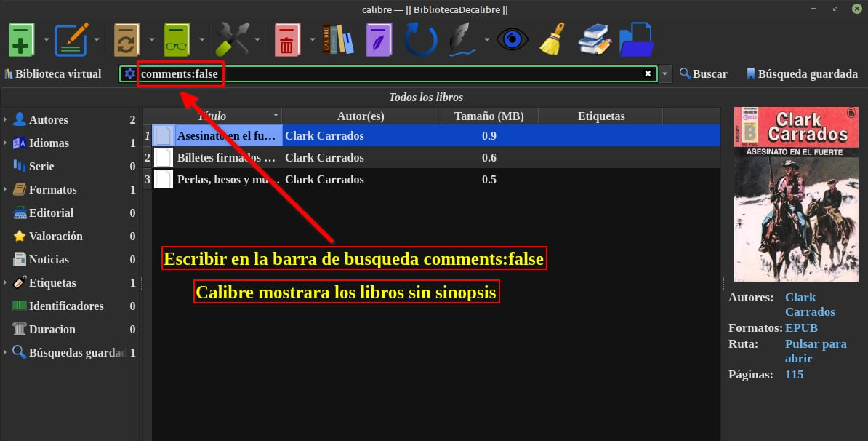Expand the Formatos category
868x441 pixels.
pos(5,189)
